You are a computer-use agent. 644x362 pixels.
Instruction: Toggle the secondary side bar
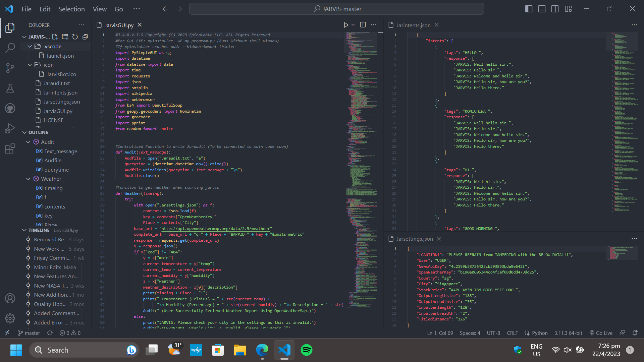555,9
